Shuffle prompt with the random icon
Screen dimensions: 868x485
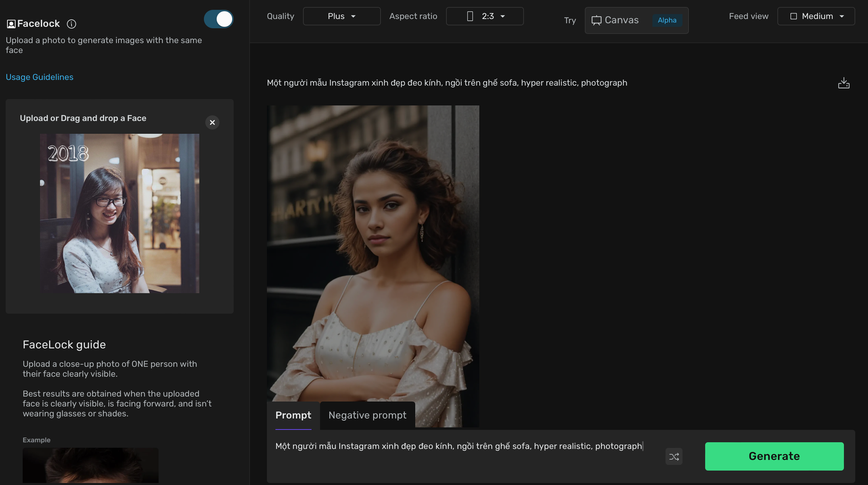[674, 456]
